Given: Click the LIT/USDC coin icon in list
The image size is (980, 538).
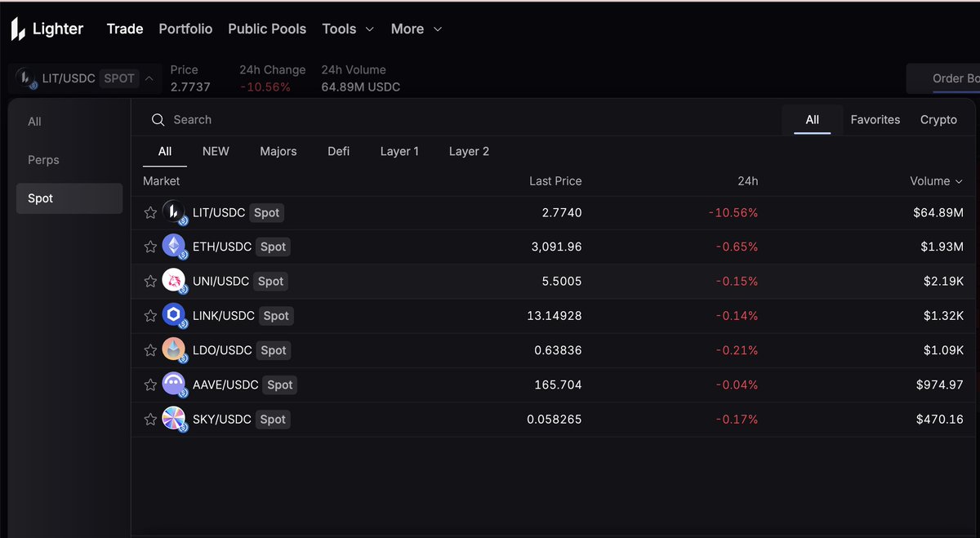Looking at the screenshot, I should [x=174, y=212].
